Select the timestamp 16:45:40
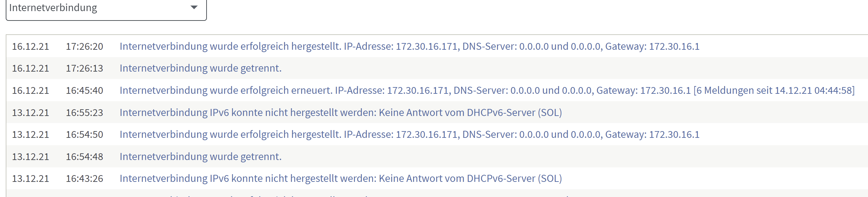This screenshot has height=197, width=868. 85,90
